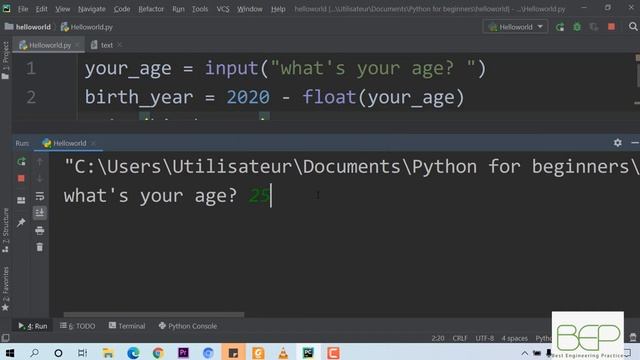Close the Helloworld Run tab
This screenshot has width=640, height=360.
tap(93, 143)
